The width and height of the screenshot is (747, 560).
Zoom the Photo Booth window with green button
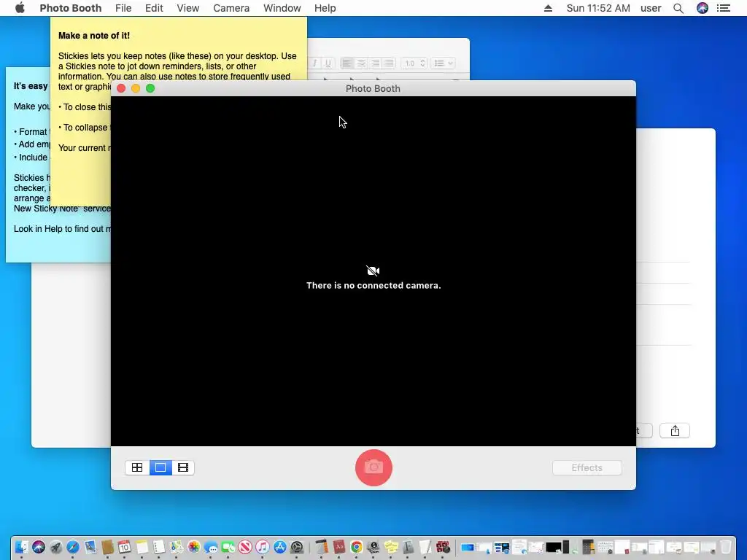[x=150, y=88]
